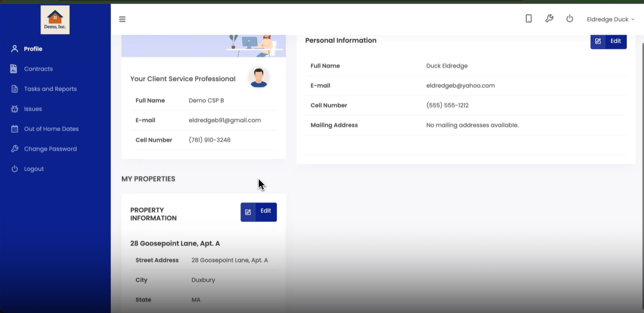Click the Demo, Inc. house logo
This screenshot has height=313, width=644.
[55, 20]
